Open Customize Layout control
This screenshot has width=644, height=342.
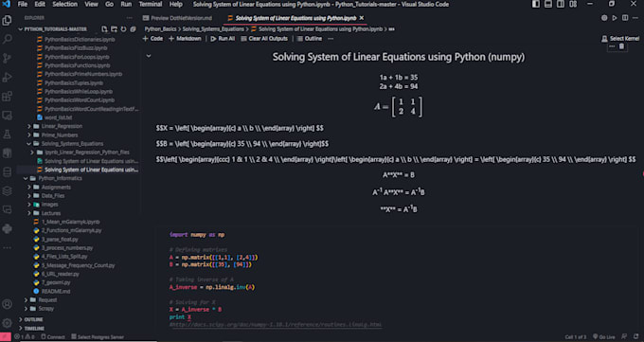coord(573,4)
